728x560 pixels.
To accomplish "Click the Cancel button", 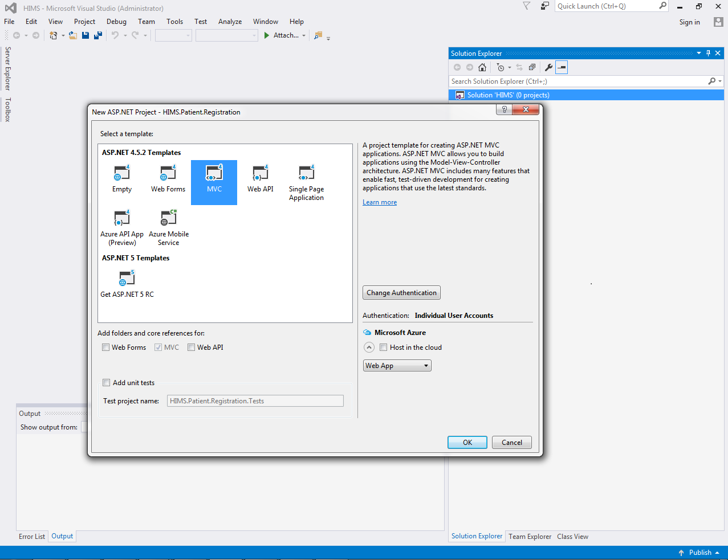I will pos(512,443).
